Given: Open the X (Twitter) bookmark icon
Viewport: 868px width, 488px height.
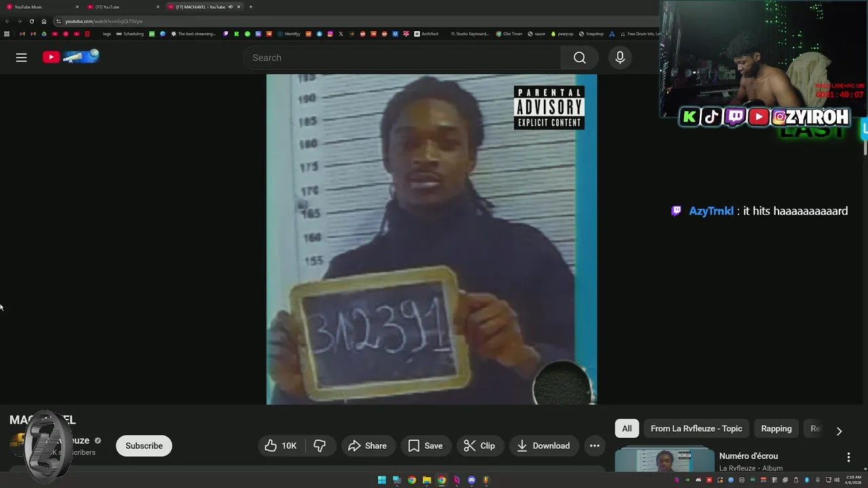Looking at the screenshot, I should pyautogui.click(x=341, y=34).
